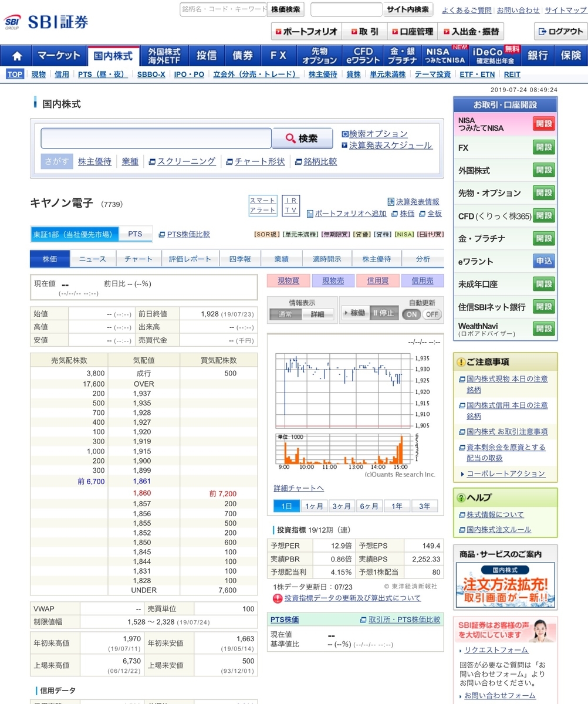588x704 pixels.
Task: Switch to 四季報 tab
Action: click(x=240, y=259)
